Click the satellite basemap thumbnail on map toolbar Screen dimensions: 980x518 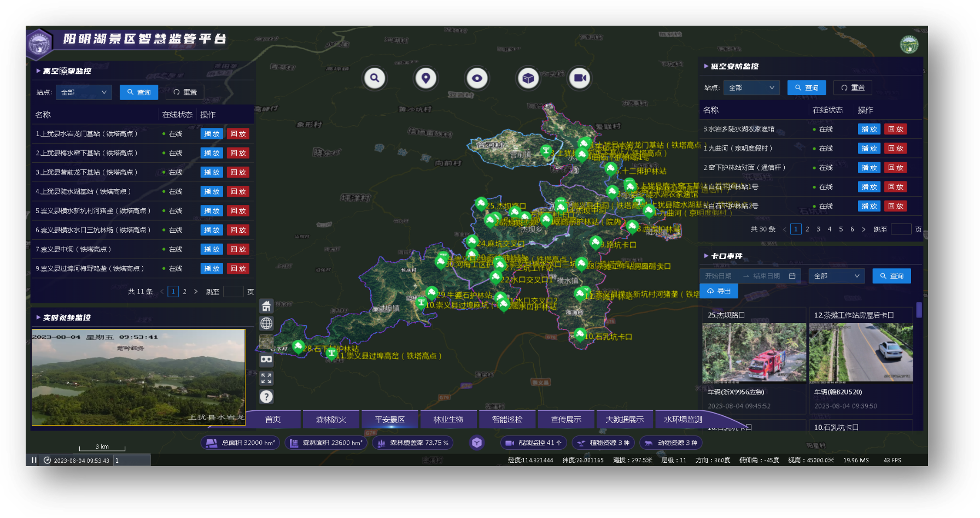click(x=266, y=342)
